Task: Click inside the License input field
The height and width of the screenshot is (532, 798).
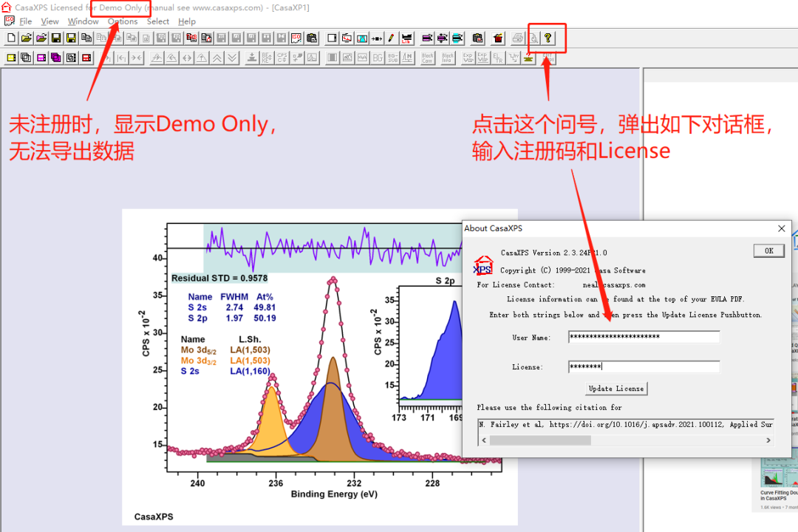Action: coord(643,366)
